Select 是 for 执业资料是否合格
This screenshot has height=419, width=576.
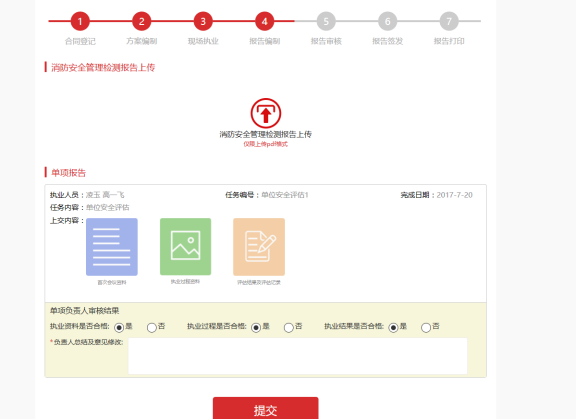(x=119, y=328)
